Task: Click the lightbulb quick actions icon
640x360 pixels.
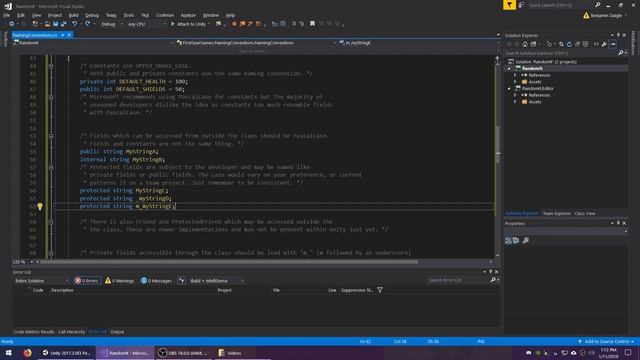Action: tap(40, 207)
